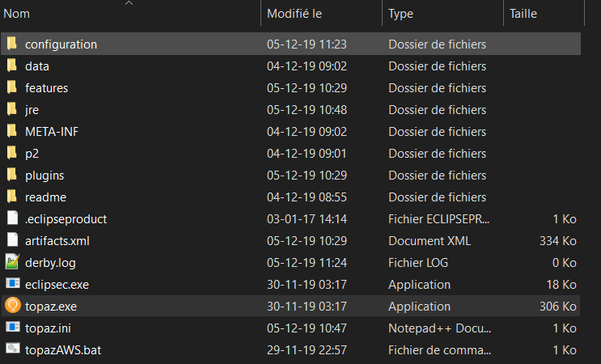This screenshot has width=601, height=364.
Task: Click the date 05-12-19 11:24
Action: tap(307, 263)
